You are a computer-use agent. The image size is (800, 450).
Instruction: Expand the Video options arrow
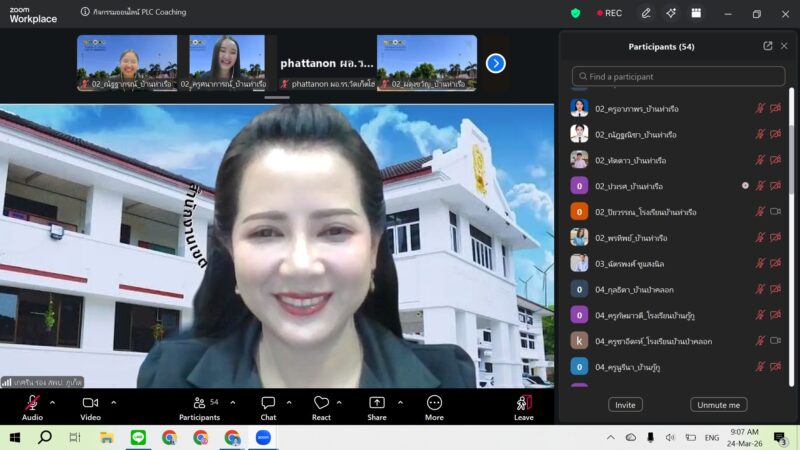[114, 402]
